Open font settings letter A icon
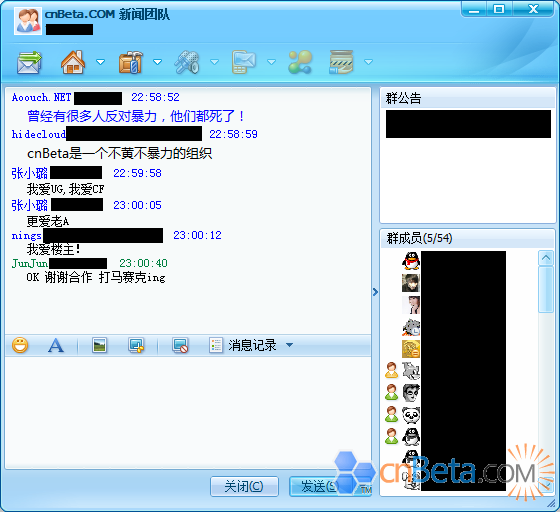The image size is (560, 512). (x=56, y=345)
